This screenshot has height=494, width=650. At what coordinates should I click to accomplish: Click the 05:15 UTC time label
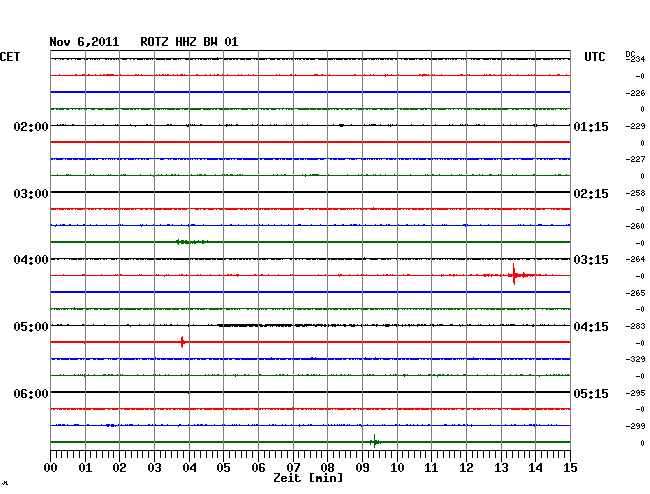591,393
